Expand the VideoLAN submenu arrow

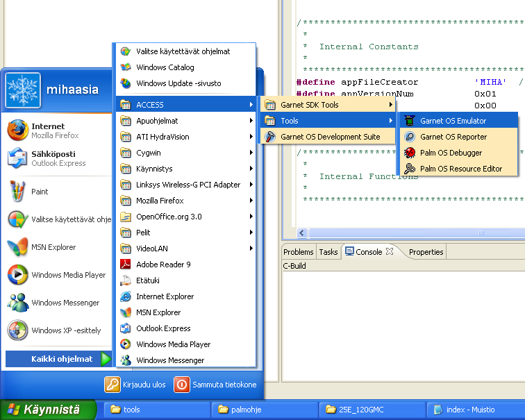pyautogui.click(x=251, y=249)
